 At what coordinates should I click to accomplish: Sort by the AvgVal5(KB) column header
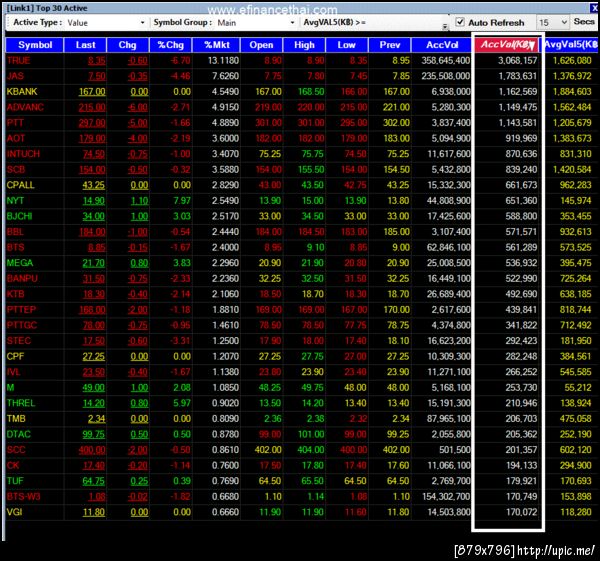[x=570, y=45]
